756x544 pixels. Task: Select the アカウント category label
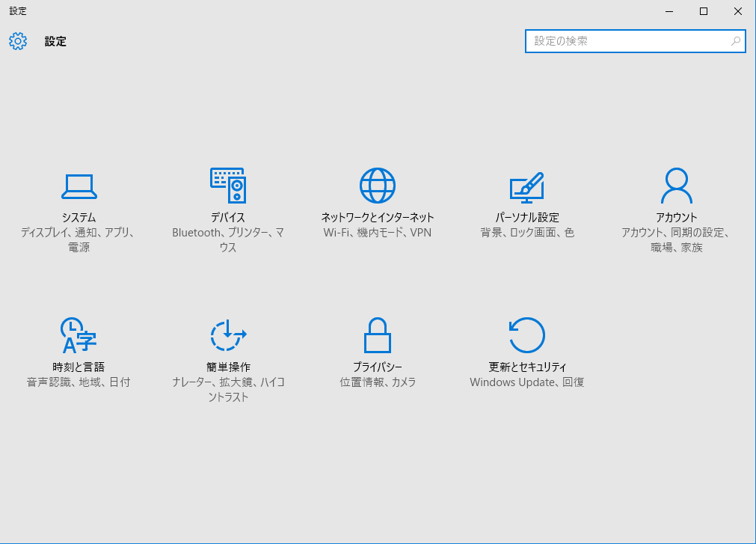pyautogui.click(x=677, y=218)
